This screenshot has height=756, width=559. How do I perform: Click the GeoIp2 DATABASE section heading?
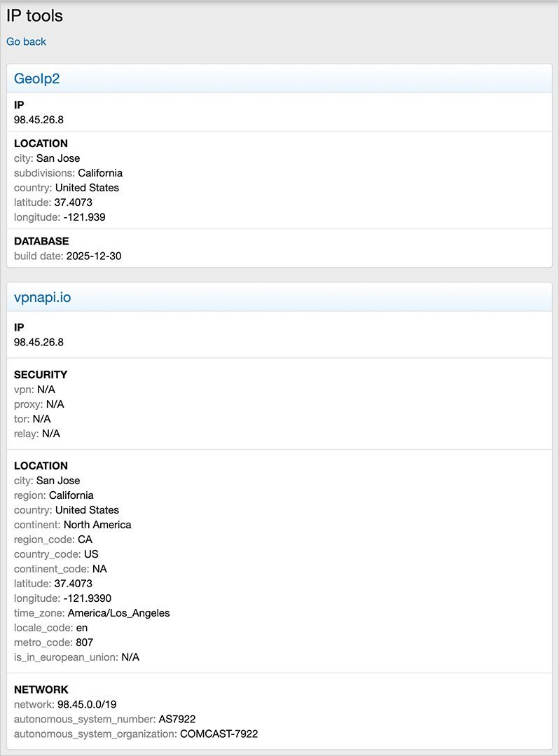tap(41, 241)
